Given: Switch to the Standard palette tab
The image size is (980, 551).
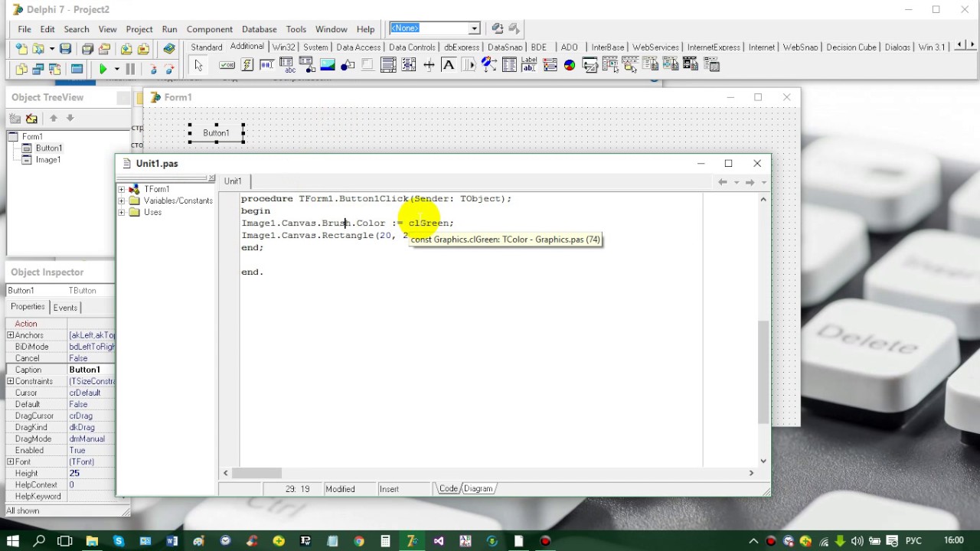Looking at the screenshot, I should coord(207,47).
